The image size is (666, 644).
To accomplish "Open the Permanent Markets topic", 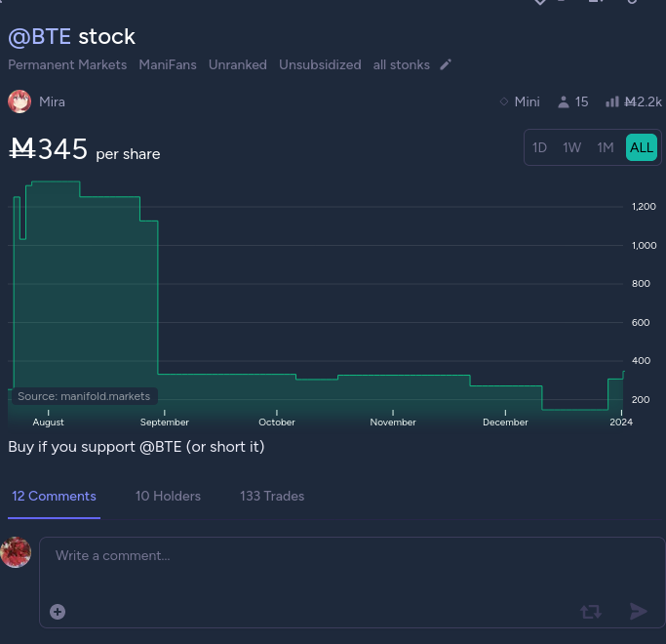I will pos(67,64).
